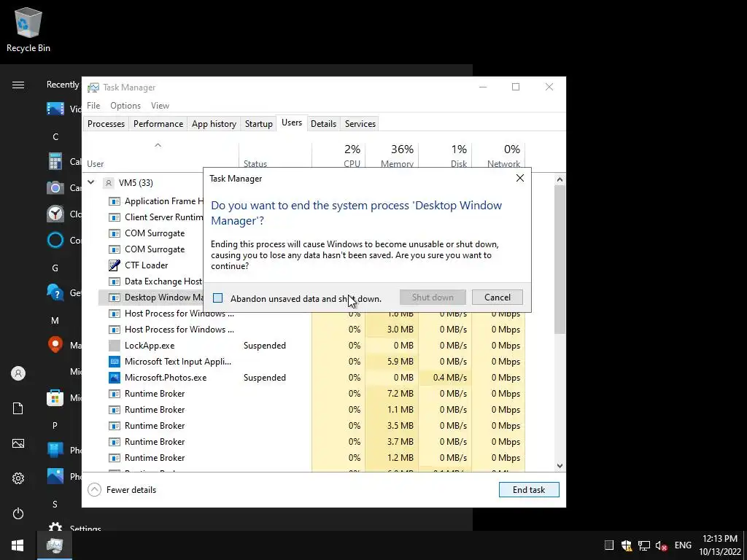Viewport: 747px width, 560px height.
Task: Open the Cortana icon in Start
Action: 55,239
